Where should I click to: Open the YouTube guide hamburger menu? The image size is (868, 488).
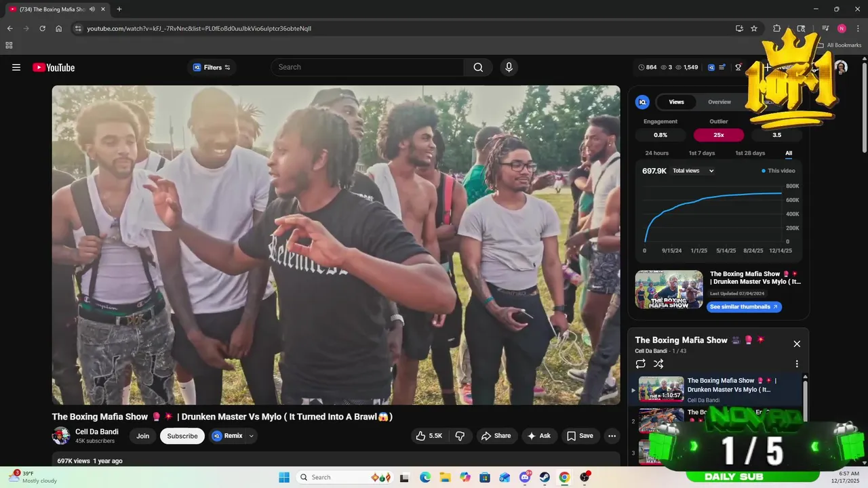tap(16, 67)
